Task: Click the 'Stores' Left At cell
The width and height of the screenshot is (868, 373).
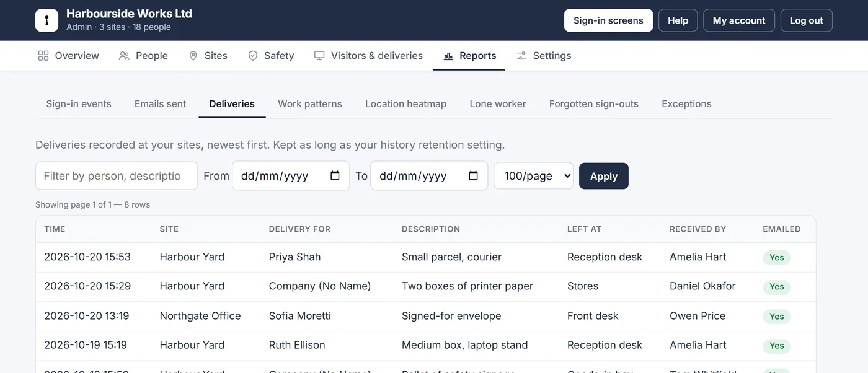Action: tap(583, 286)
